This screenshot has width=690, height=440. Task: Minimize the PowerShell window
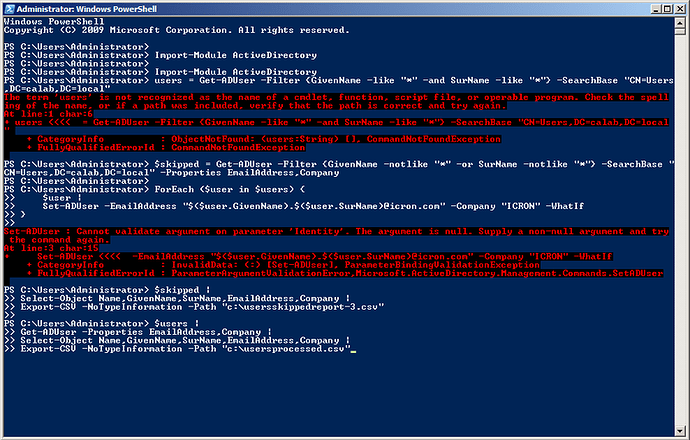pos(656,9)
